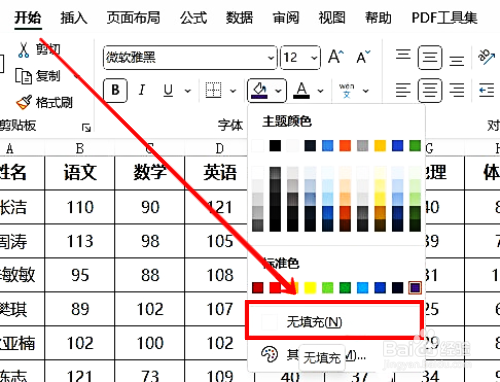Increase font size with large A
Viewport: 500px width, 382px height.
click(336, 57)
